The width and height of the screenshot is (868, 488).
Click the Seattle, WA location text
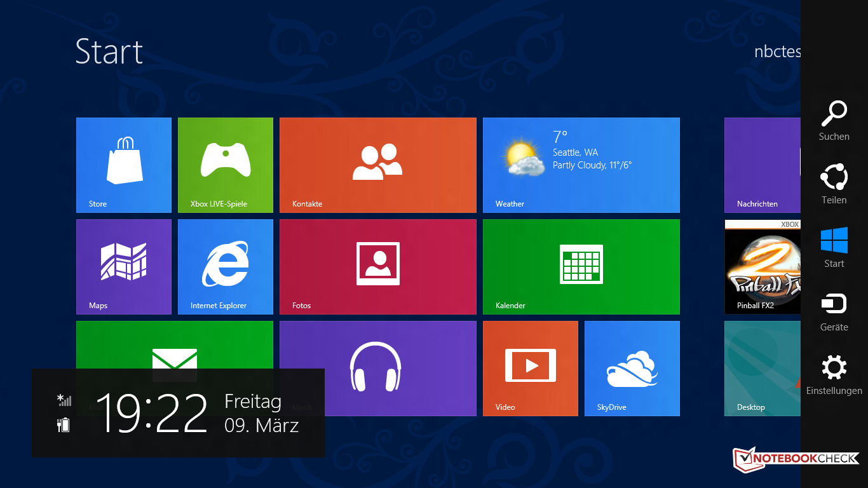(575, 152)
